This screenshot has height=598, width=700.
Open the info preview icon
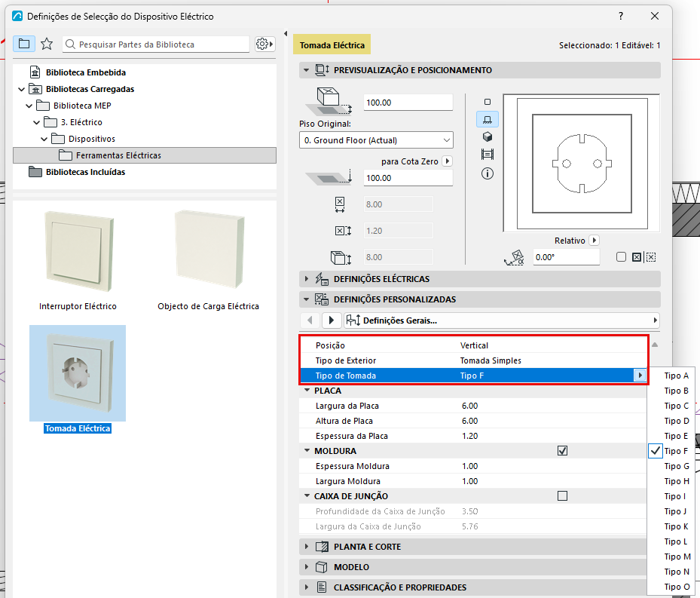coord(488,173)
